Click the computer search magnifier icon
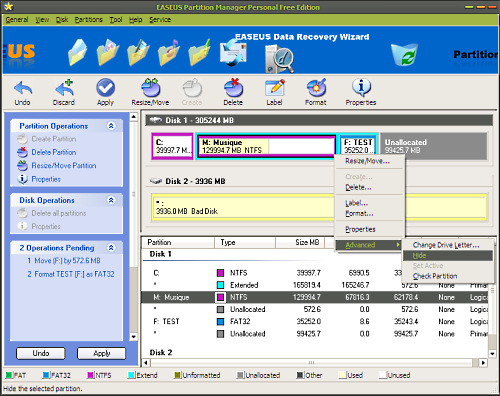500x396 pixels. pos(279,58)
